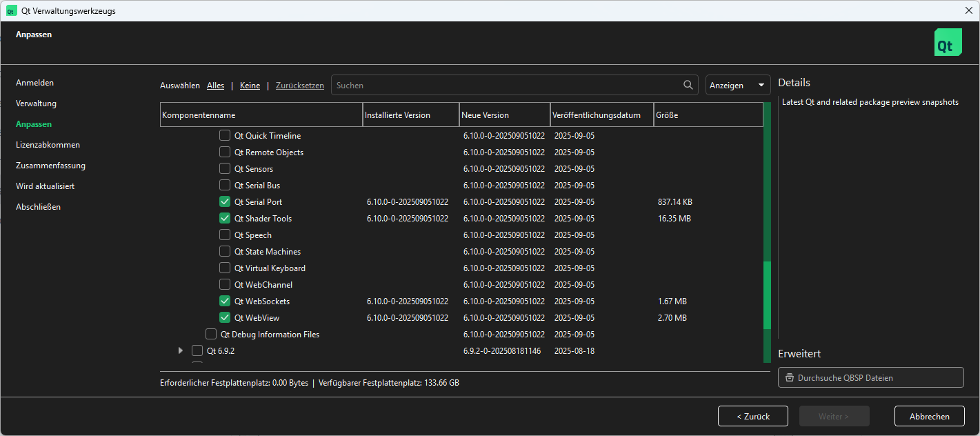
Task: Close the Qt Verwaltungswerkzeugs window
Action: (969, 10)
